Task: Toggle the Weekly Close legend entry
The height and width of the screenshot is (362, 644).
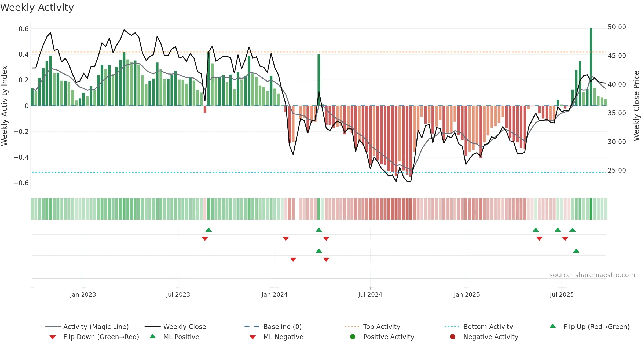Action: (x=175, y=327)
